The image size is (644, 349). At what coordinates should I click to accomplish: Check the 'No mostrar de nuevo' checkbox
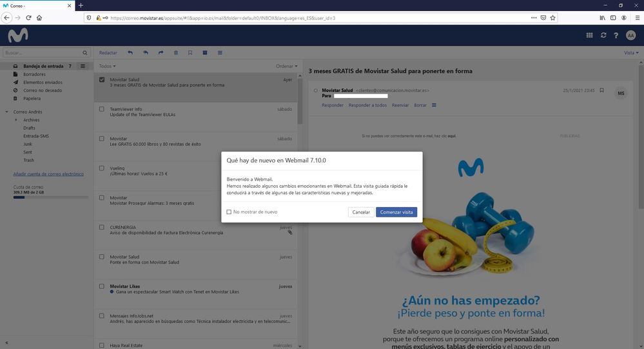[229, 212]
